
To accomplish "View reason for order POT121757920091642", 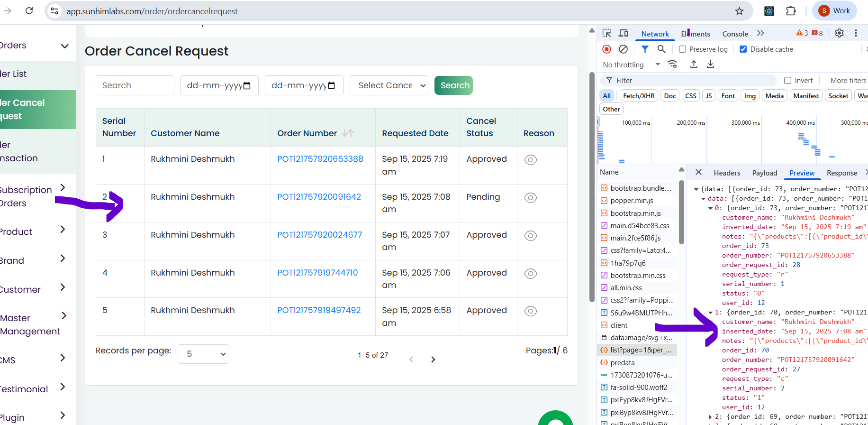I will point(531,198).
